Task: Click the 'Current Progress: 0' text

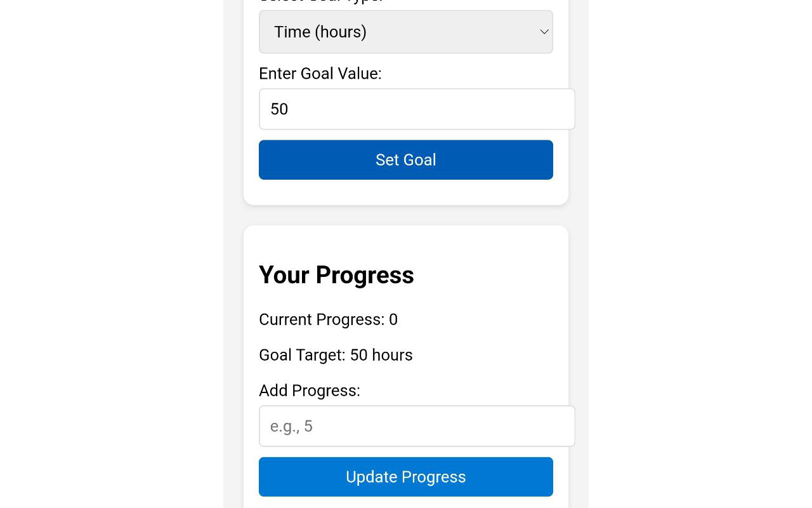Action: pyautogui.click(x=328, y=319)
